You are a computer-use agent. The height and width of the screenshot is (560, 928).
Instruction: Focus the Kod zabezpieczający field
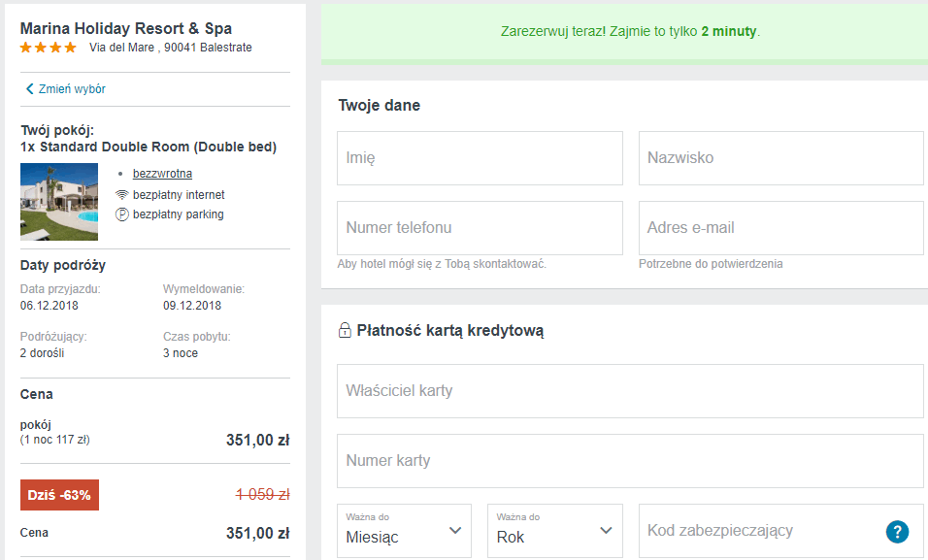[781, 531]
